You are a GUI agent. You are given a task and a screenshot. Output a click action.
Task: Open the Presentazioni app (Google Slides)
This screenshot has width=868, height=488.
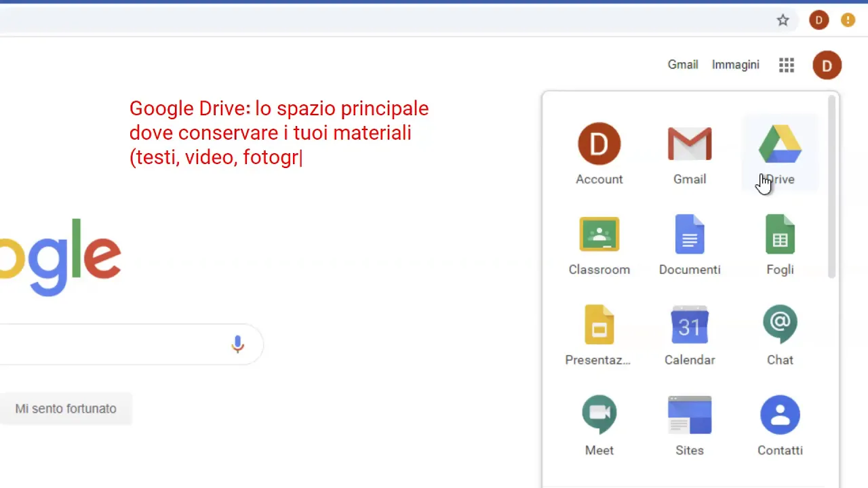pyautogui.click(x=599, y=335)
